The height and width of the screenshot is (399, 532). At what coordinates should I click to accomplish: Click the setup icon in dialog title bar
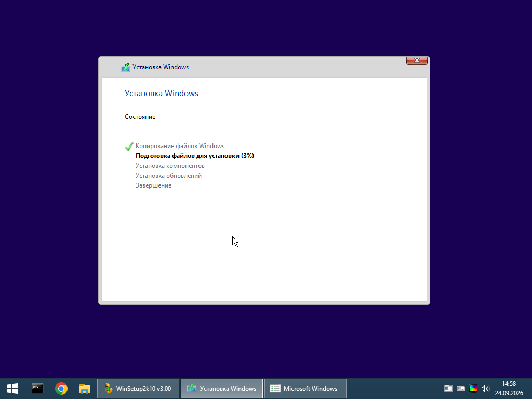pyautogui.click(x=126, y=67)
